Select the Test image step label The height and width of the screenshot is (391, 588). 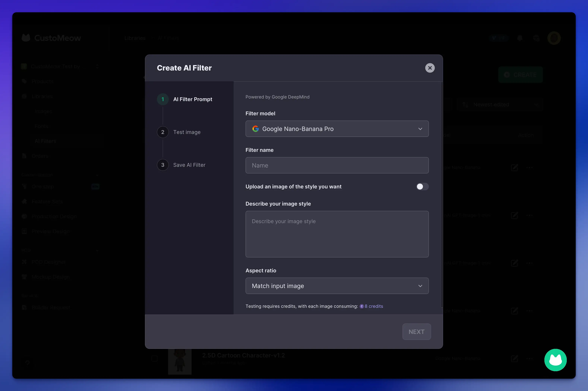point(187,132)
